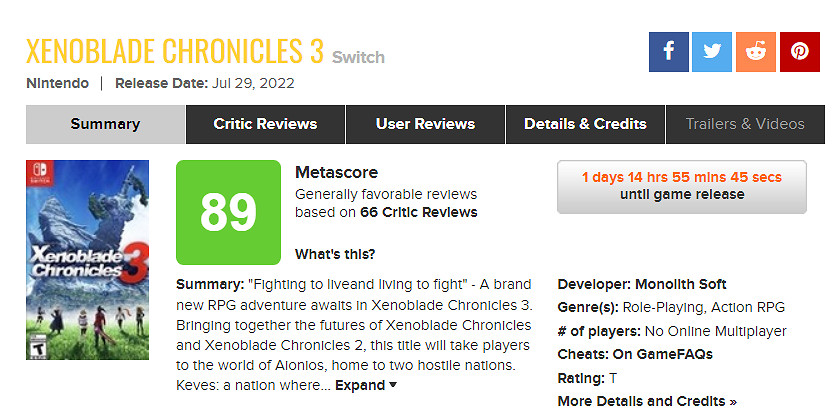Click the "What's this?" link
Viewport: 838px width, 408px height.
tap(335, 253)
